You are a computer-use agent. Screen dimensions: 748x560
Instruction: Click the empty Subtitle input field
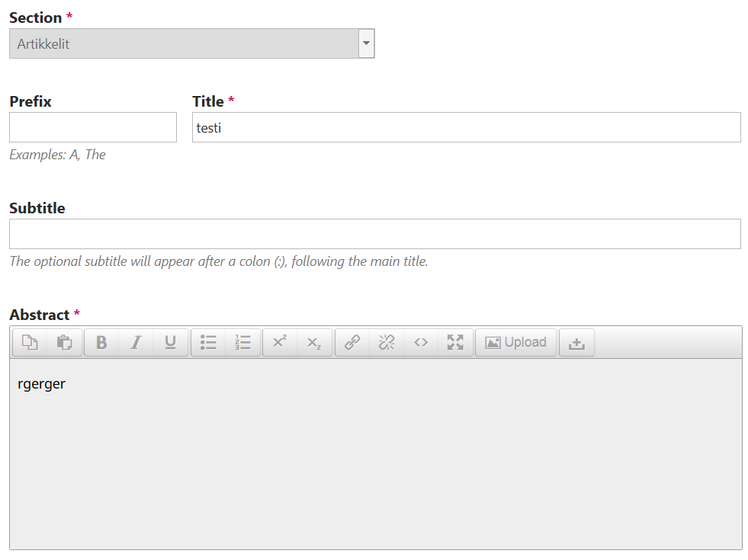[x=375, y=234]
